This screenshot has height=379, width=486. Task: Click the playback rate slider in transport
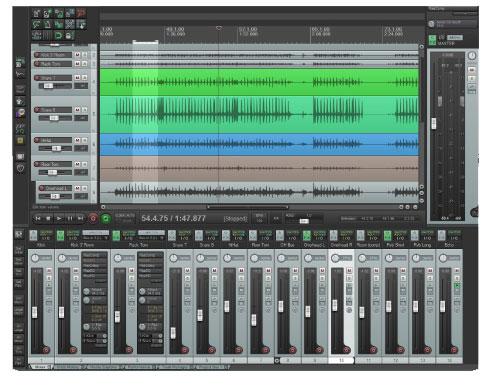[x=304, y=221]
